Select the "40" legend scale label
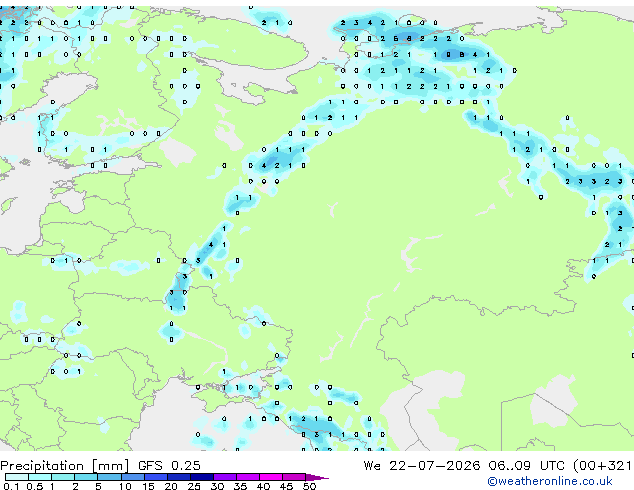634x490 pixels. click(264, 486)
